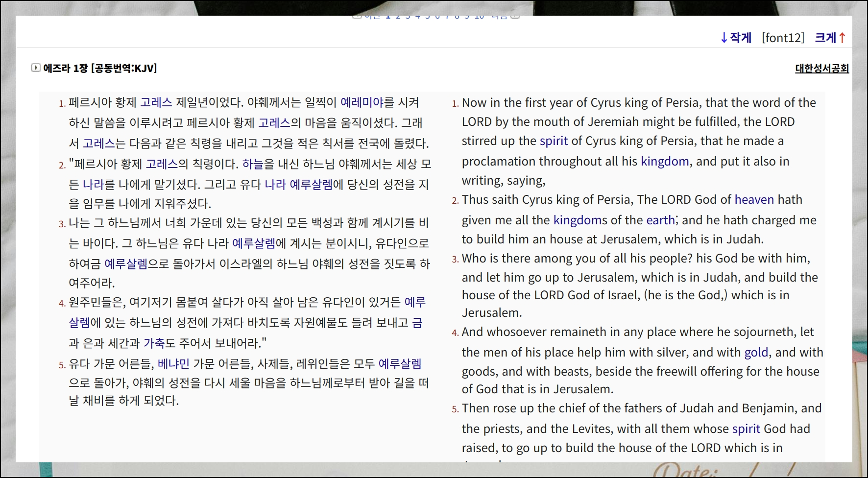Viewport: 868px width, 478px height.
Task: Click Korean verse number 5.
Action: coord(62,365)
